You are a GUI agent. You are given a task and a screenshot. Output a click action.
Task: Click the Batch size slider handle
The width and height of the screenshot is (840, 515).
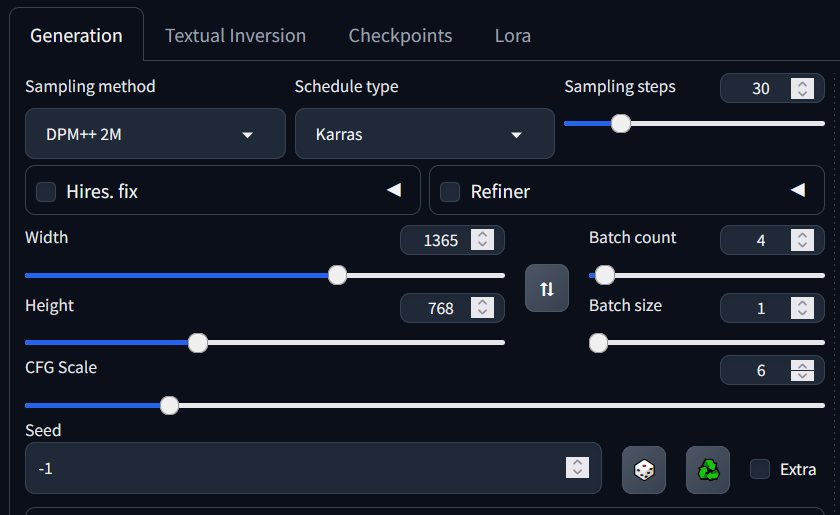[x=598, y=343]
